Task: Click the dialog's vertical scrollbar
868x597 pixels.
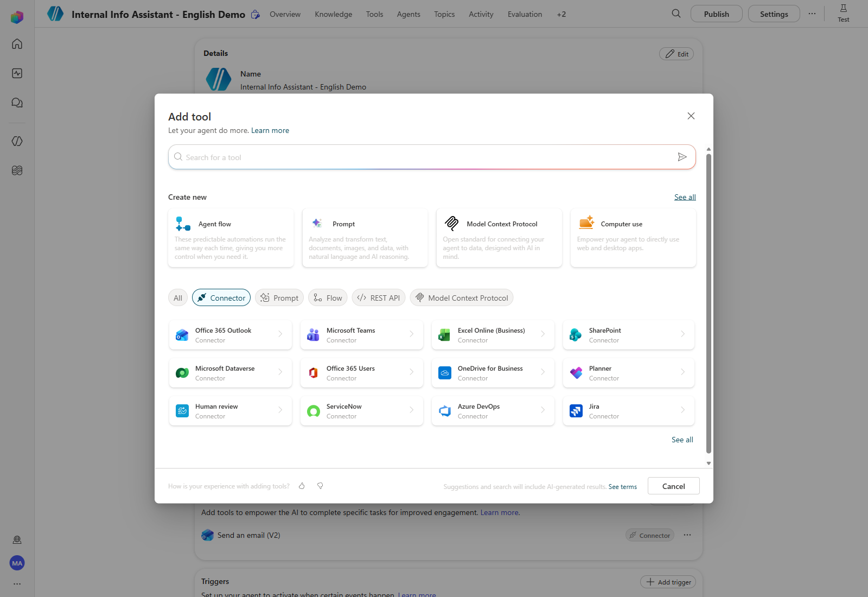Action: (x=709, y=303)
